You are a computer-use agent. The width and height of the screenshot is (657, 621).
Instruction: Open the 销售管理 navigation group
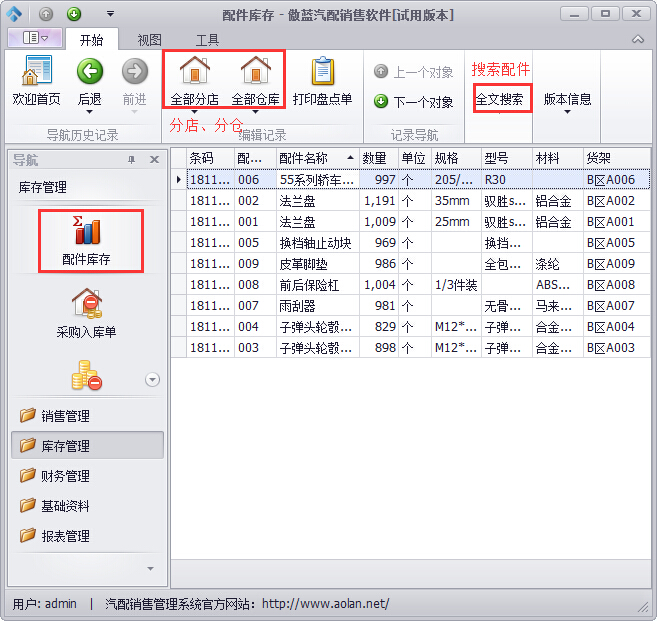pyautogui.click(x=65, y=416)
